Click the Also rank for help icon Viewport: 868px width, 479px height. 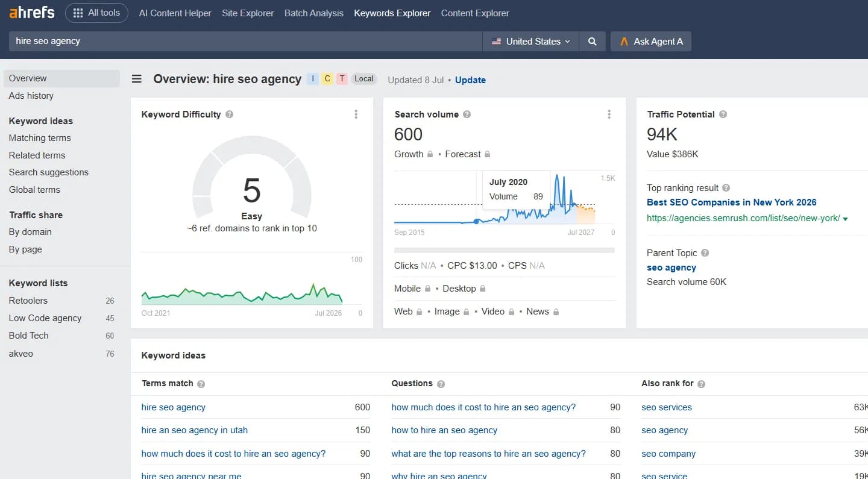click(701, 384)
